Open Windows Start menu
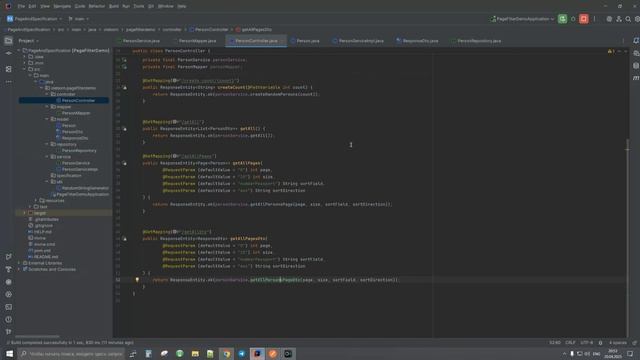 [9, 354]
